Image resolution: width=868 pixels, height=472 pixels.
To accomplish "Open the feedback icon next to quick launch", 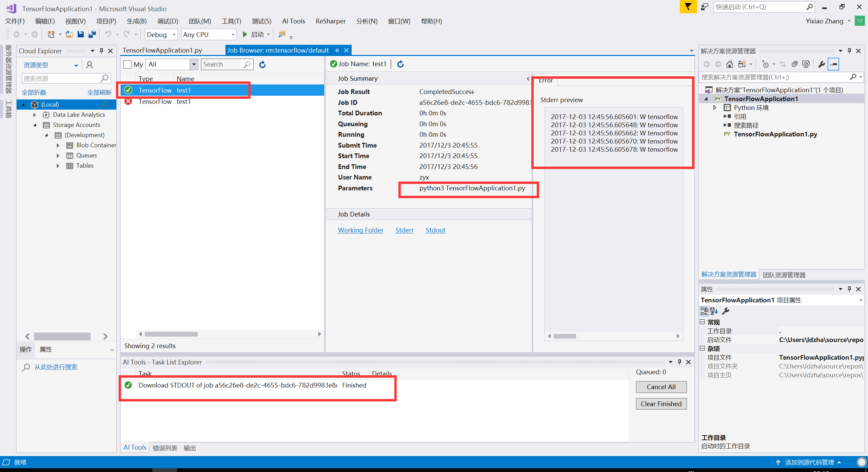I will pyautogui.click(x=705, y=7).
